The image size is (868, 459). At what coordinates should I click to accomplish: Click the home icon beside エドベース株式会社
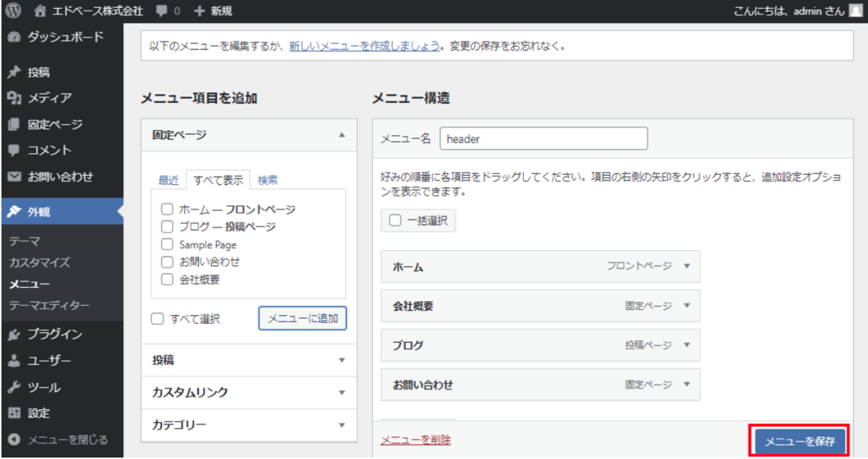pyautogui.click(x=40, y=11)
